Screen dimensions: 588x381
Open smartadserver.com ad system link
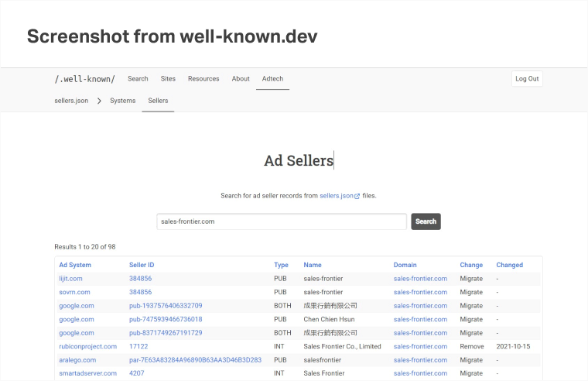[87, 373]
